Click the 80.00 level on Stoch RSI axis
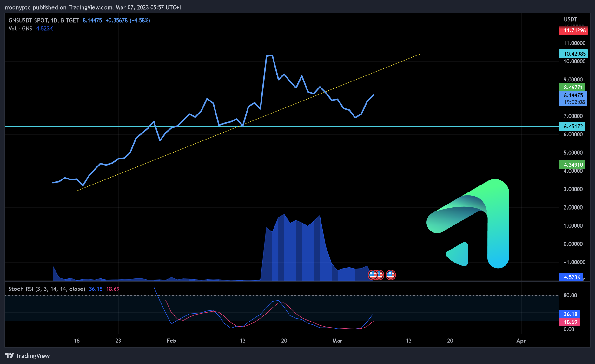 570,295
